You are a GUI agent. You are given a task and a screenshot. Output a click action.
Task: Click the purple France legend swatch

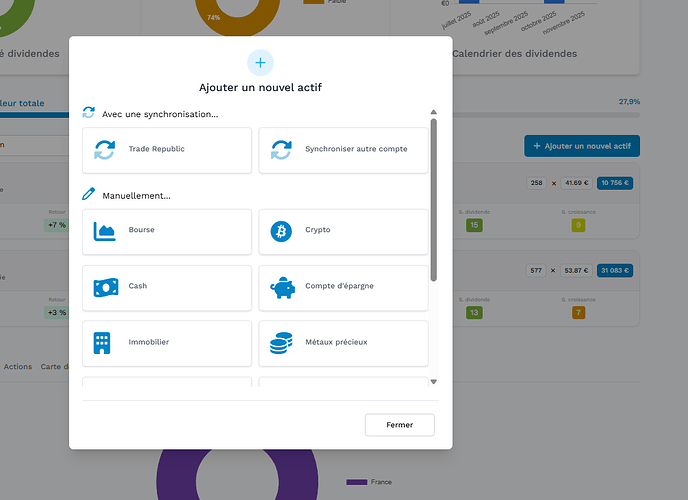356,482
